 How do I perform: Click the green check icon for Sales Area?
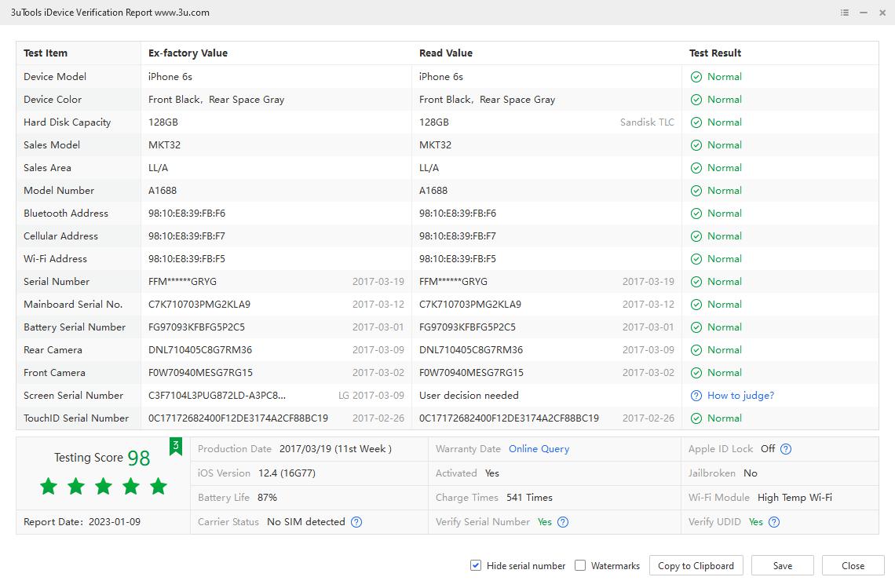696,169
